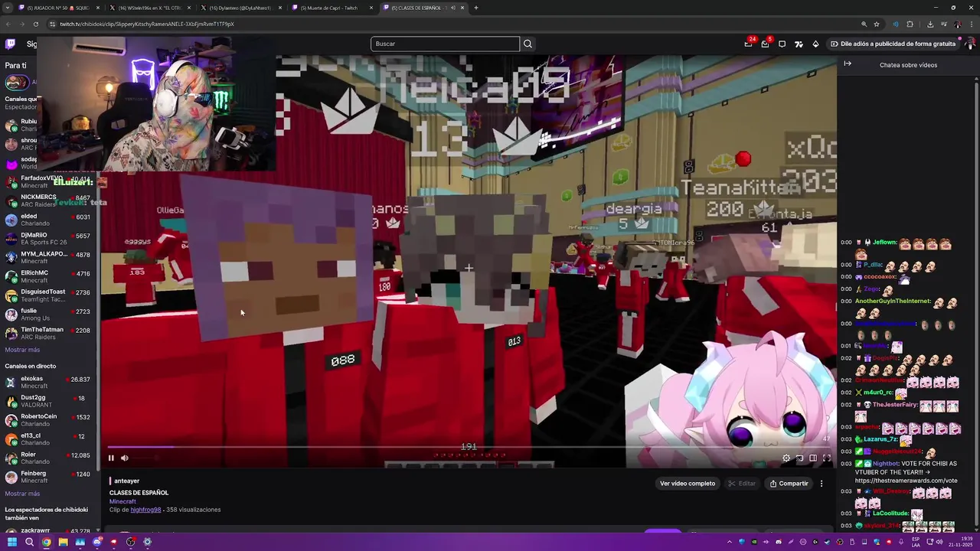
Task: Open the Twitch user avatar menu
Action: coord(969,44)
